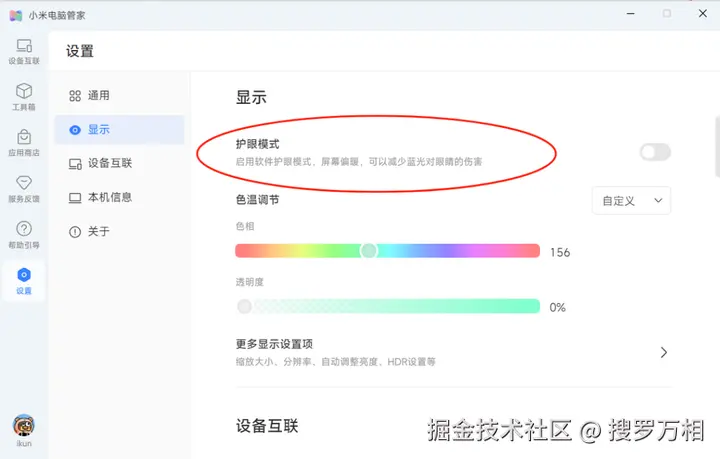Click the 显示 section heading
The image size is (720, 459).
click(251, 97)
